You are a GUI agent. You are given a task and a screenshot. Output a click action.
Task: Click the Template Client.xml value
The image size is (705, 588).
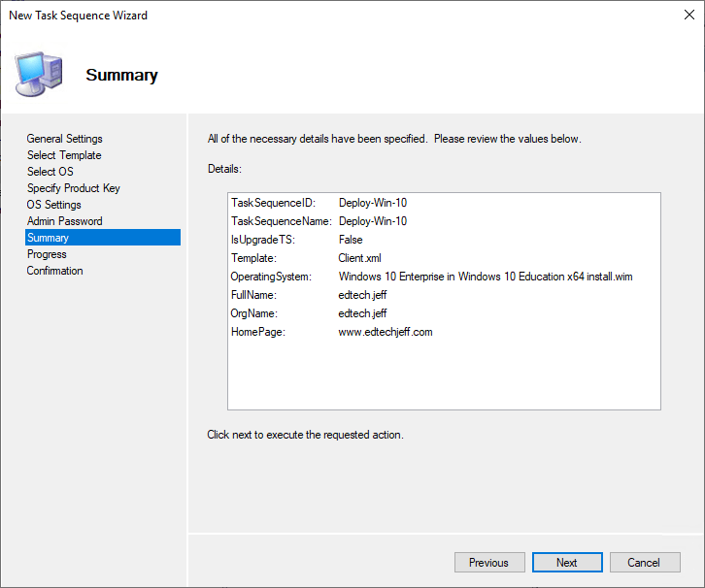click(x=359, y=258)
